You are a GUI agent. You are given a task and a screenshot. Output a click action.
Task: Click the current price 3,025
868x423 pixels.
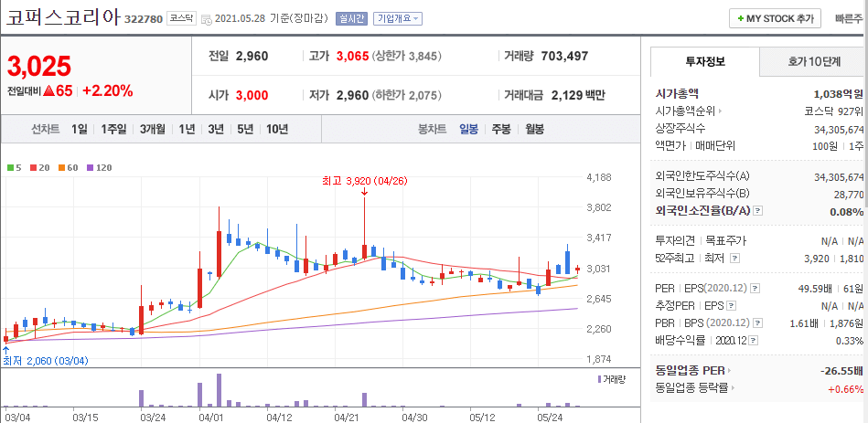(39, 67)
